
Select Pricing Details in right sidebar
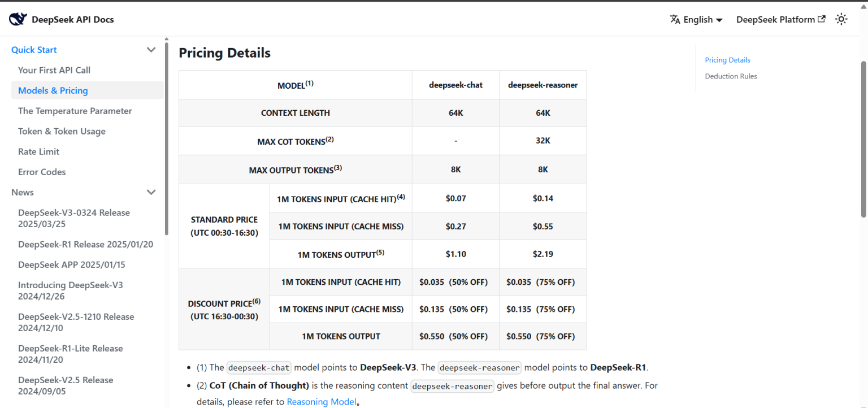pyautogui.click(x=727, y=60)
